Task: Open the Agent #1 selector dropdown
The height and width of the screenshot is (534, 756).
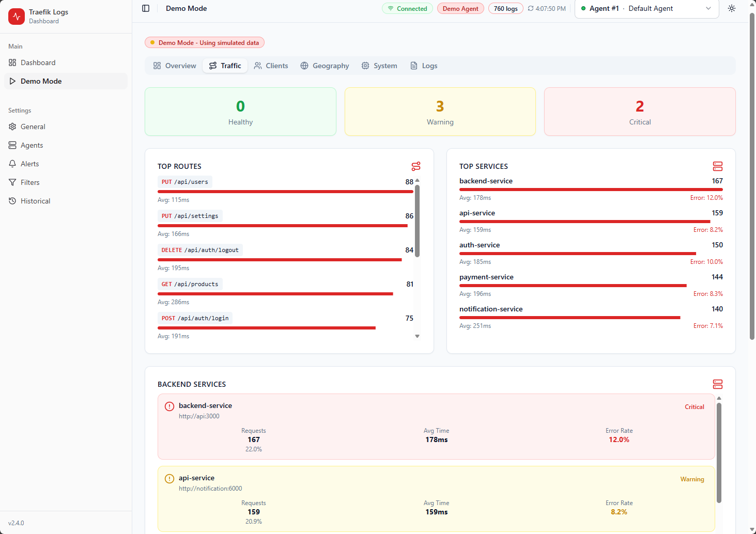Action: click(x=646, y=9)
